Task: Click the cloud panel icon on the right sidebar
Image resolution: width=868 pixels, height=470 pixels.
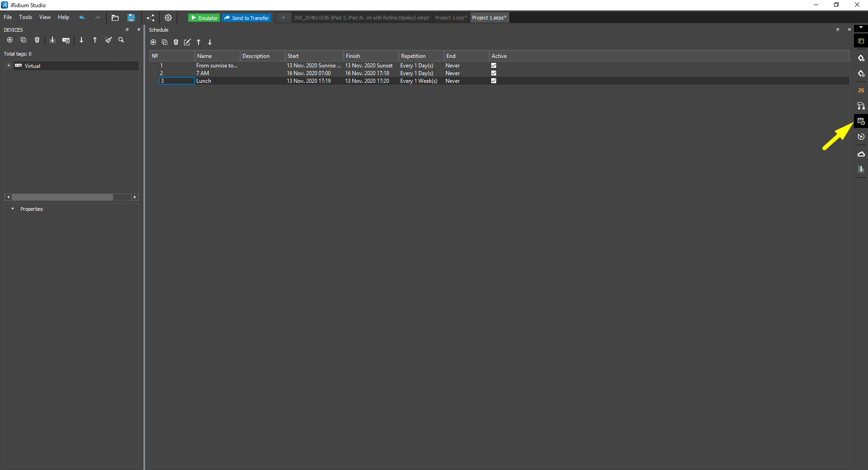Action: tap(861, 154)
